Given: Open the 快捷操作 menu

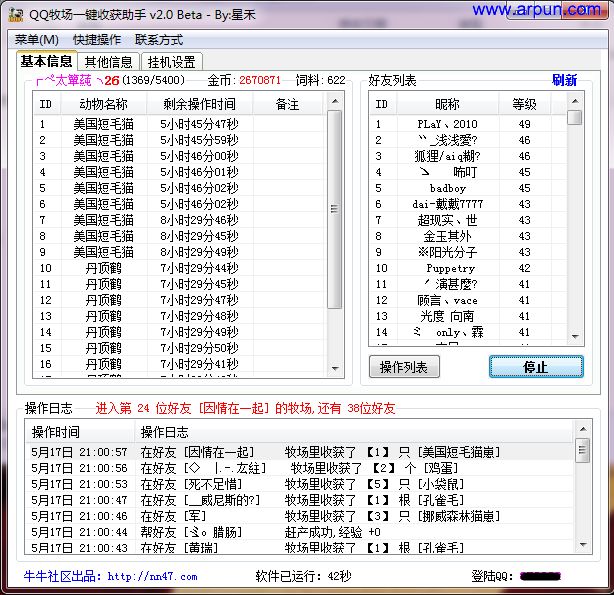Looking at the screenshot, I should coord(96,40).
